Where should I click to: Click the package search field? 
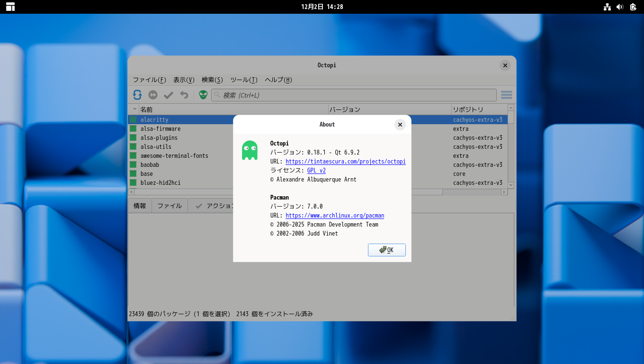(354, 95)
